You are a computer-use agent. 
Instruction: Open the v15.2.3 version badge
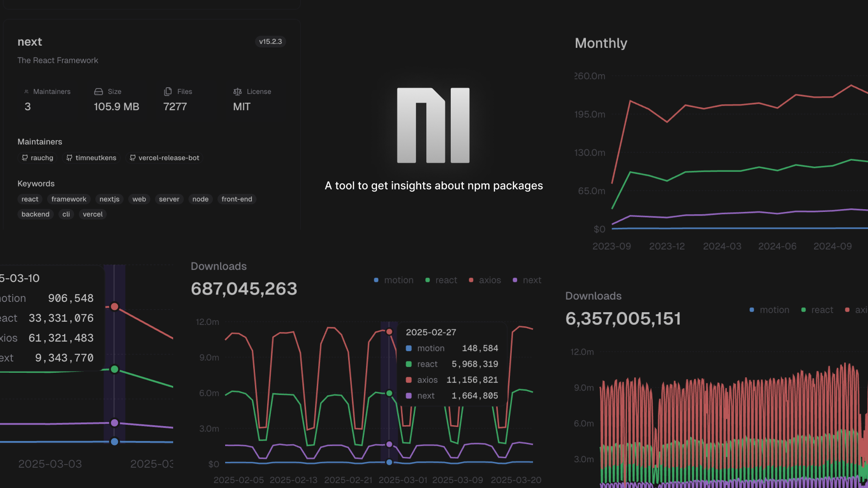point(270,42)
